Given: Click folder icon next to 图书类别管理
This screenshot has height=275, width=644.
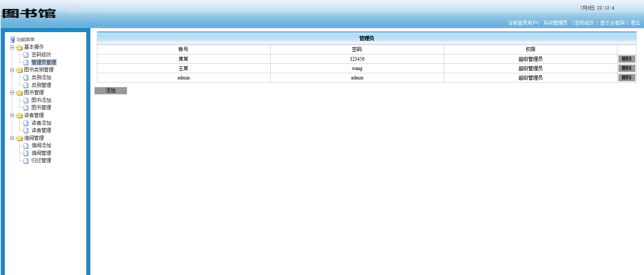Looking at the screenshot, I should click(x=19, y=70).
